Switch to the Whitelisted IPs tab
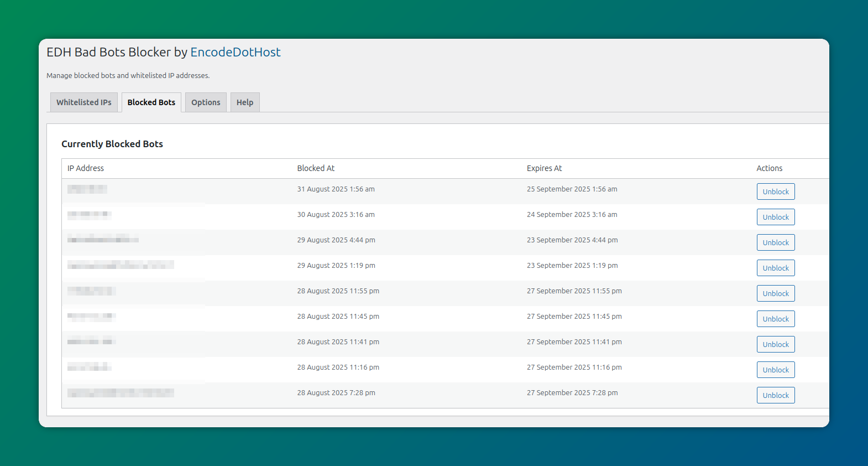This screenshot has height=466, width=868. point(84,102)
